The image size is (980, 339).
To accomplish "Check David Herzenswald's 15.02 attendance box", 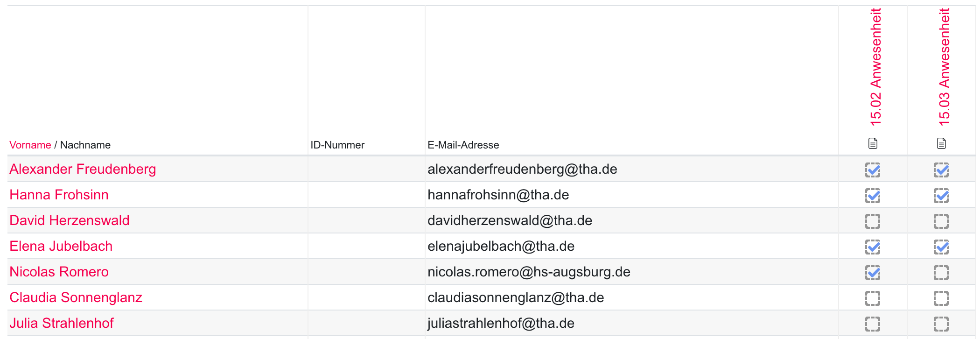I will 873,221.
